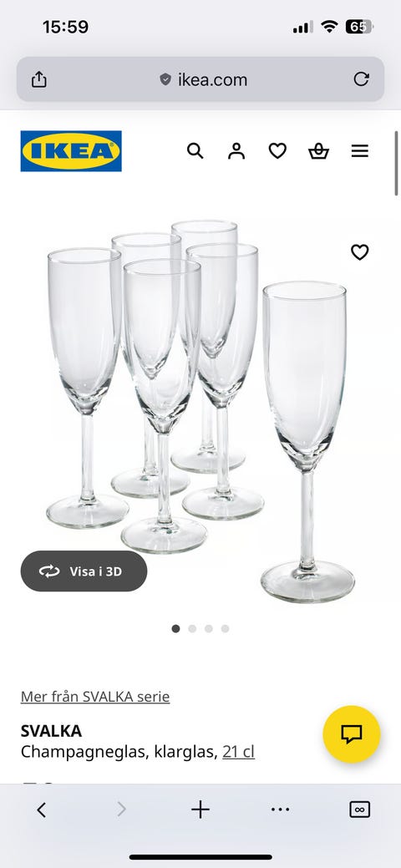Open the IKEA search magnifier
Screen dimensions: 401x868
pyautogui.click(x=195, y=150)
